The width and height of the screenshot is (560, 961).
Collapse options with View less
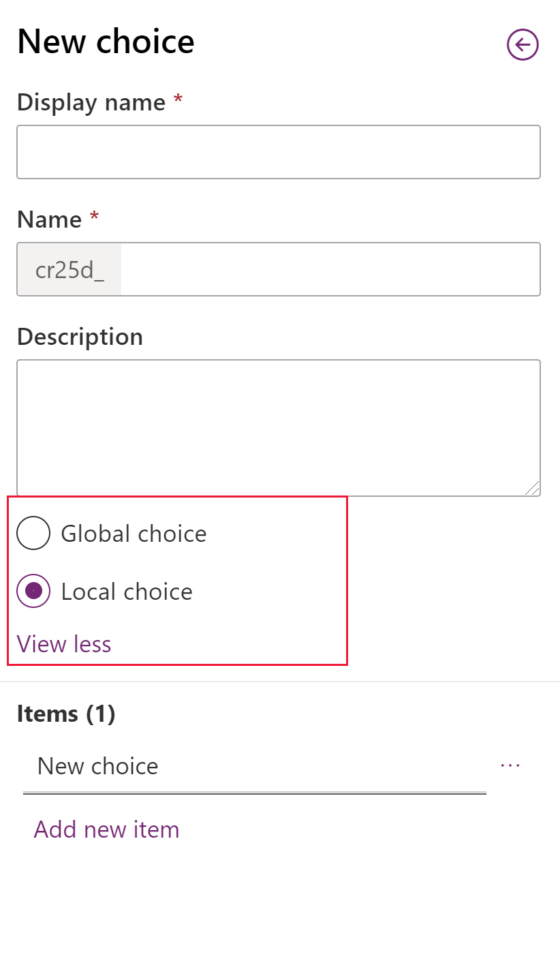64,643
